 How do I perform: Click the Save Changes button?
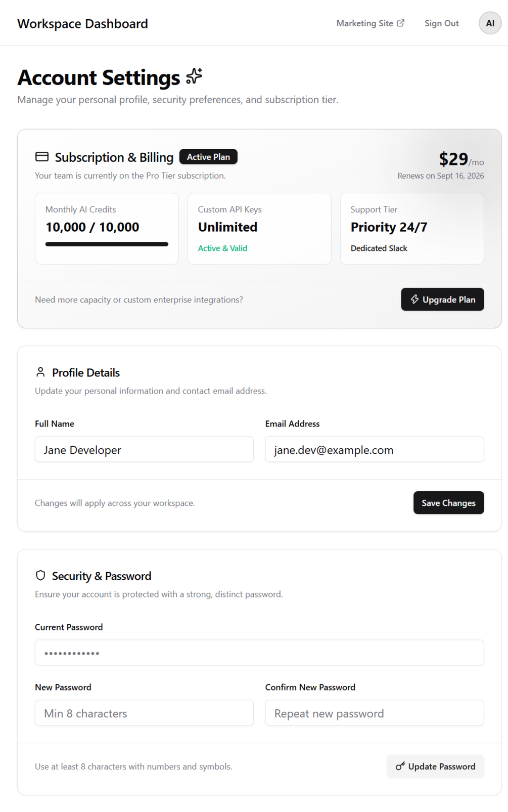point(449,503)
